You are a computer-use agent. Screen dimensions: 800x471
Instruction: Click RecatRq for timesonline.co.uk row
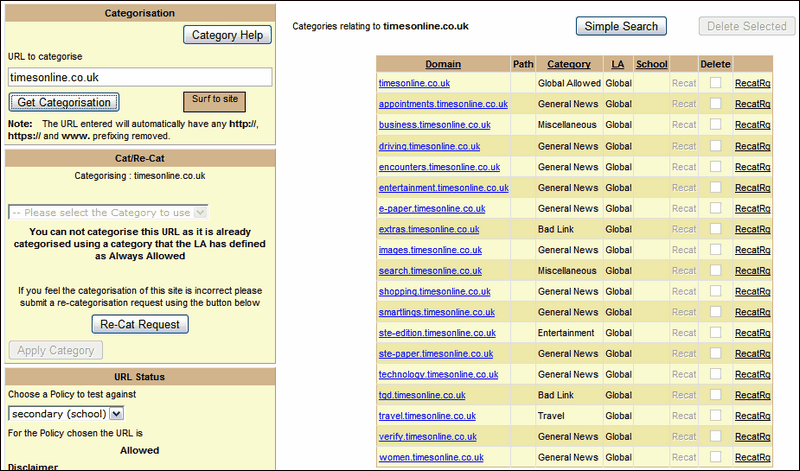pos(753,83)
